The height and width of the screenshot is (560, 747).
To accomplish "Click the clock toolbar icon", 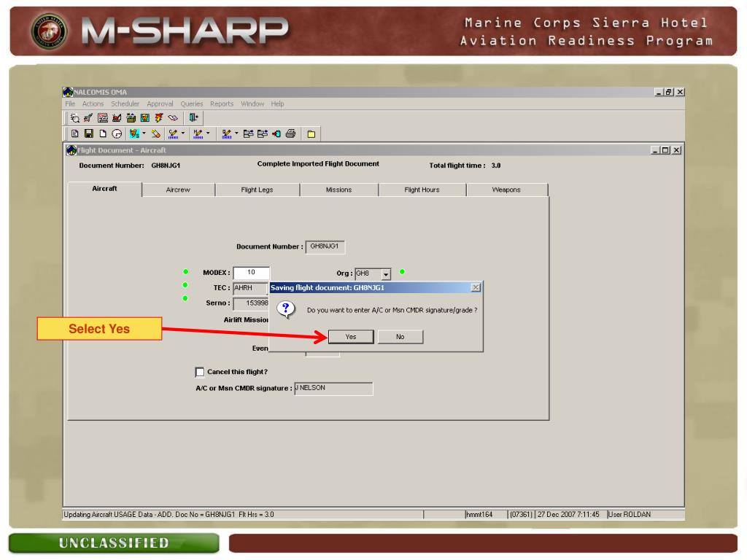I will click(117, 134).
